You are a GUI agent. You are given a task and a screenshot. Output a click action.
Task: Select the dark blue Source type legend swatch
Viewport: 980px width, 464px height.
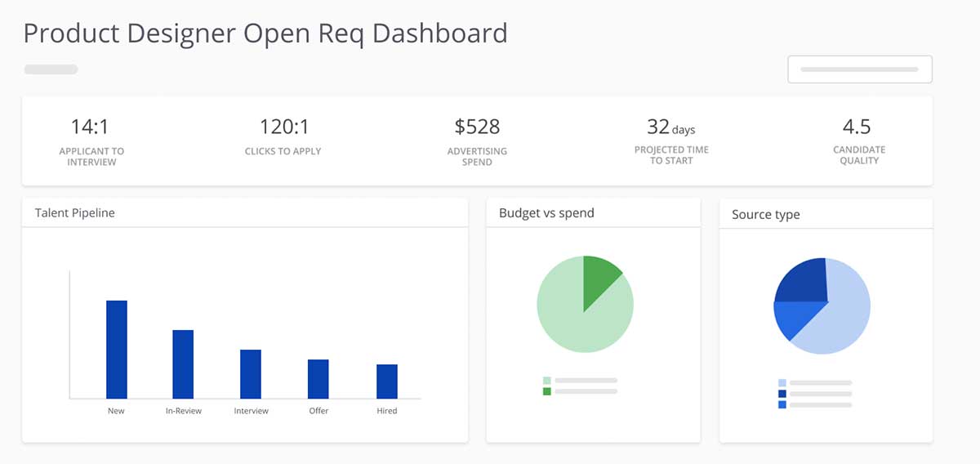click(x=782, y=394)
